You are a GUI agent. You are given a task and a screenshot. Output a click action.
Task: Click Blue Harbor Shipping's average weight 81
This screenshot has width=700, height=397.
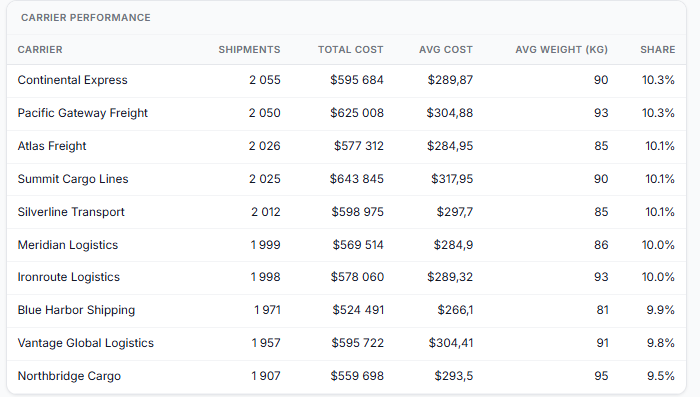coord(602,310)
